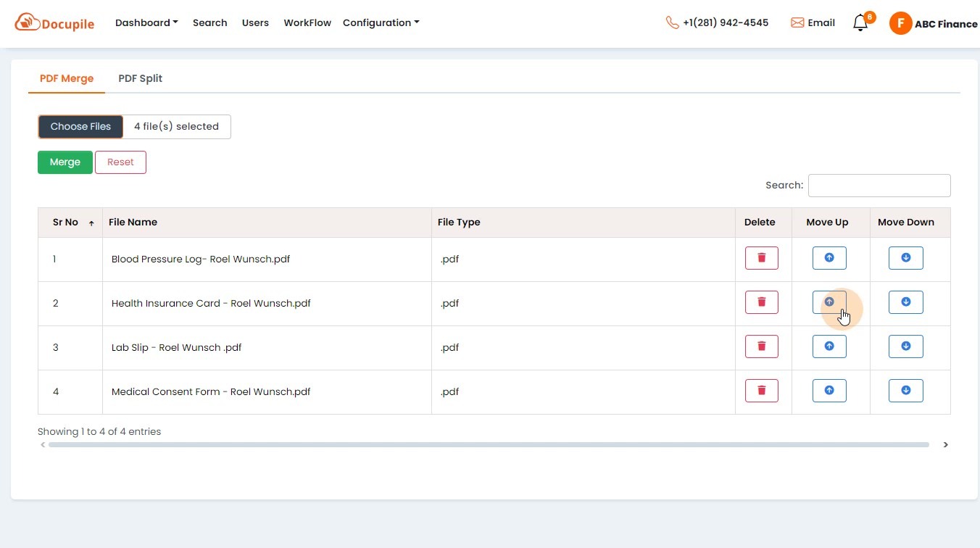
Task: Open the Email feature
Action: pyautogui.click(x=813, y=22)
